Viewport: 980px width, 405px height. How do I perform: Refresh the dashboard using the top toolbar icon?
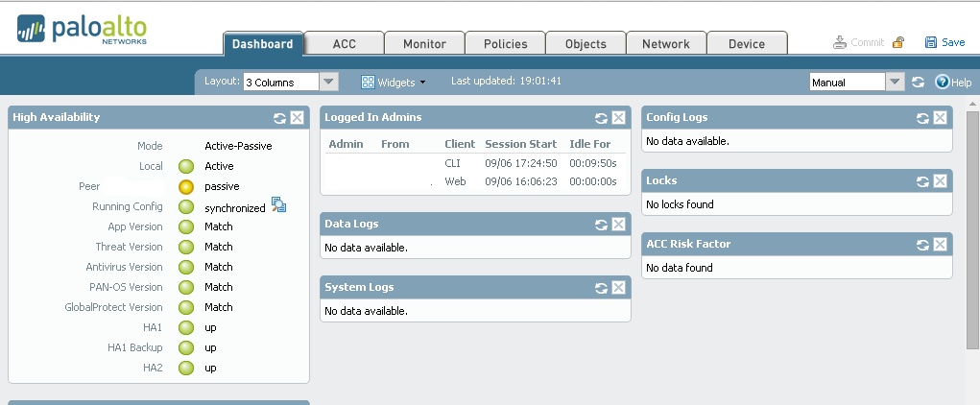coord(918,82)
